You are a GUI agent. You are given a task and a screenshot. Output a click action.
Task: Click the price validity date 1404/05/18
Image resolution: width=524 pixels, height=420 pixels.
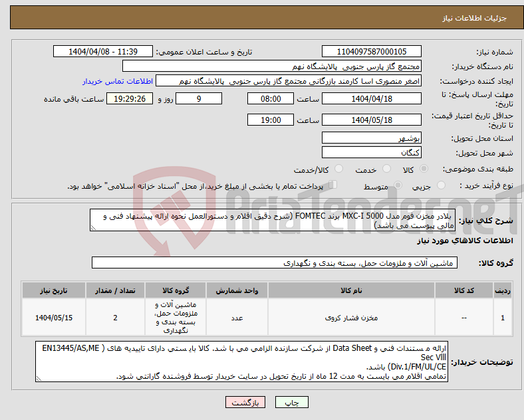[371, 120]
